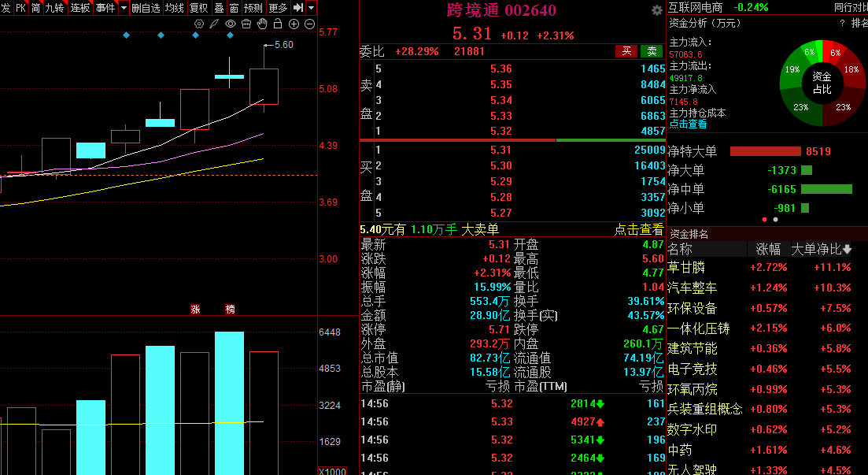Click 点击查看 beside 大卖单 notice

639,229
